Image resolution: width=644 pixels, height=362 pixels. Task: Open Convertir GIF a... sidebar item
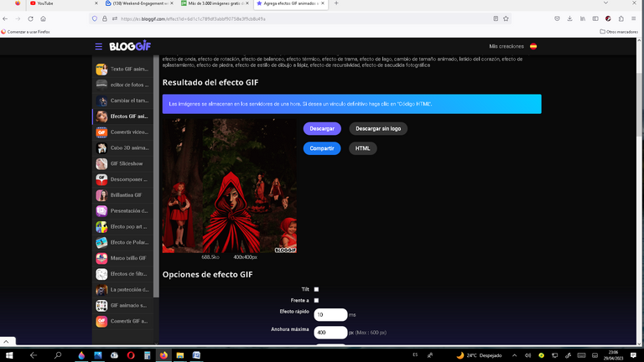click(x=122, y=321)
